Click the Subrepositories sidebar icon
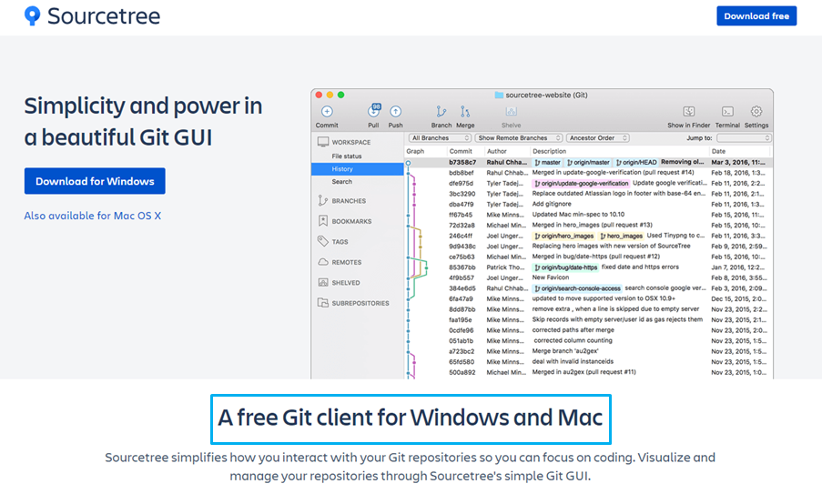 (x=323, y=303)
